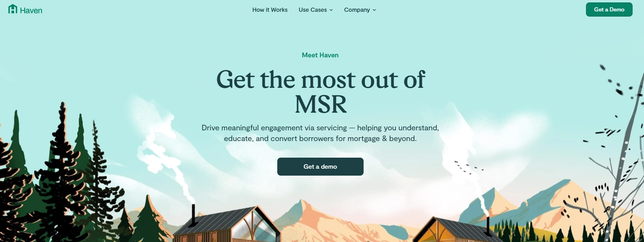The height and width of the screenshot is (242, 644).
Task: Click the headline Get the most out of MSR
Action: [x=320, y=92]
